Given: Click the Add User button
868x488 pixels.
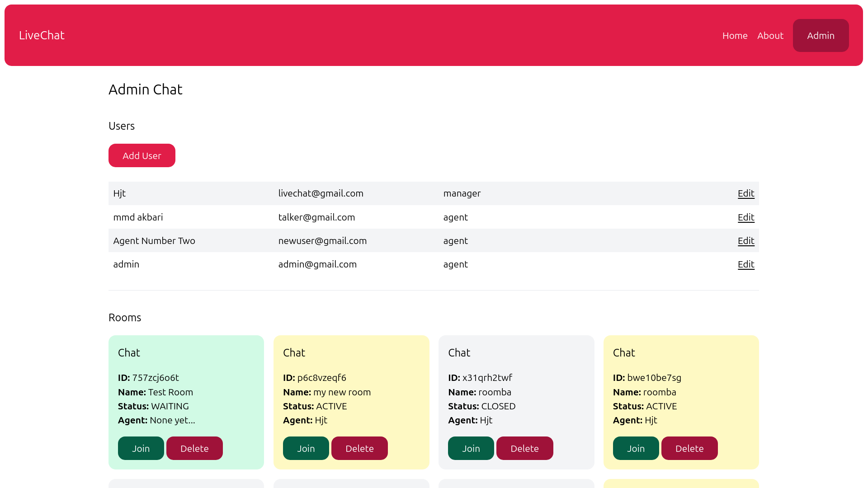Looking at the screenshot, I should (x=142, y=155).
